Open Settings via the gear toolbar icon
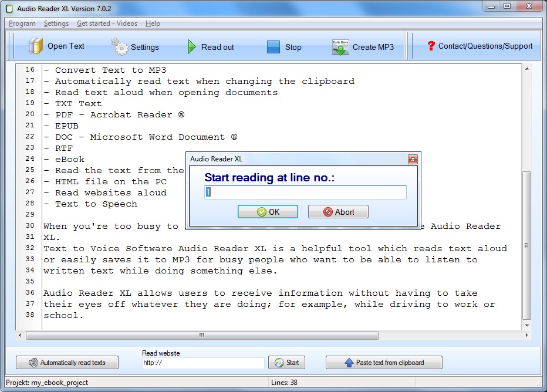Viewport: 547px width, 392px height. pos(119,46)
